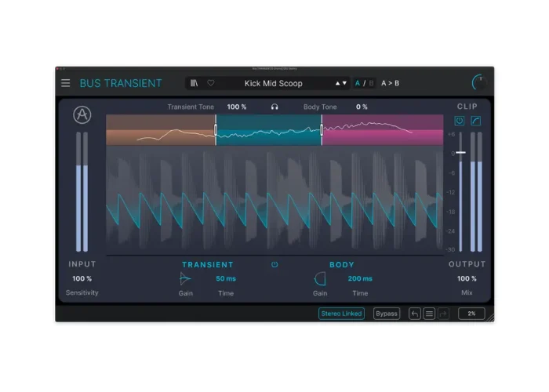Click the Arturia logo icon

(x=82, y=114)
